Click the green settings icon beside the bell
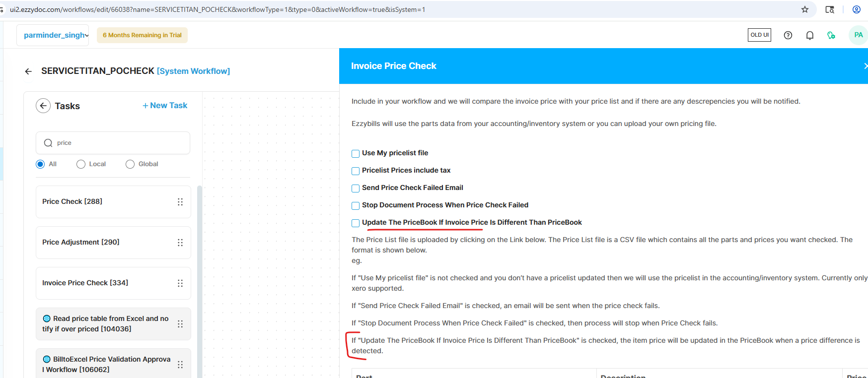This screenshot has height=378, width=868. [831, 35]
